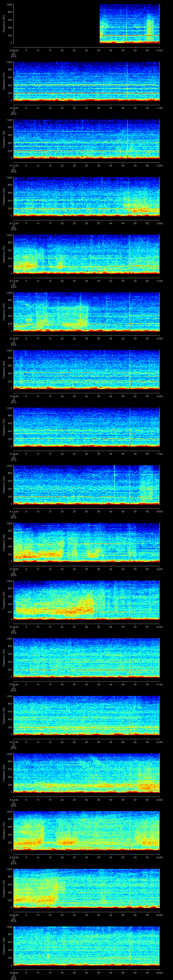Click the "24:00" end time label
Image resolution: width=173 pixels, height=980 pixels.
coord(160,857)
